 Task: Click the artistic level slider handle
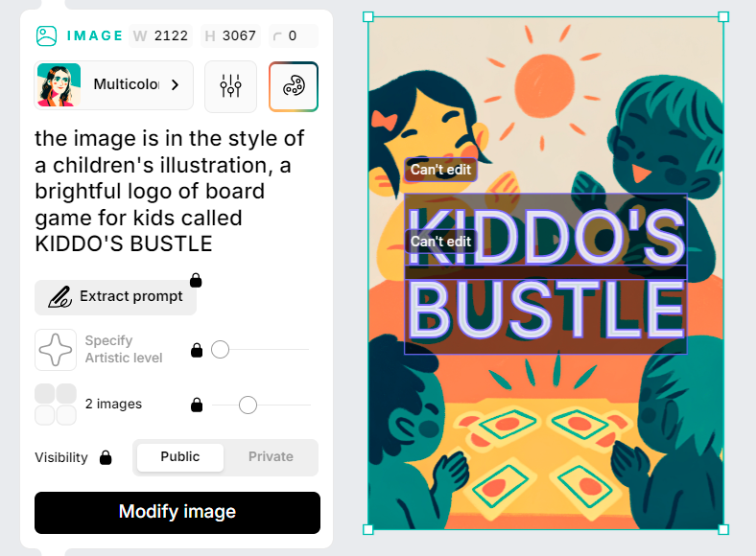[x=220, y=350]
